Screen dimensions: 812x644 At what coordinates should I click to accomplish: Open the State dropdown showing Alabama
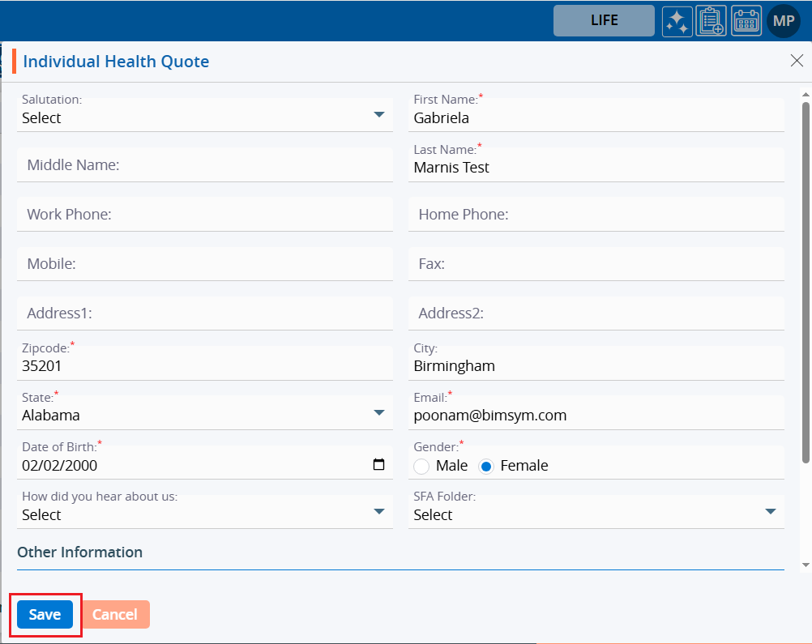378,413
